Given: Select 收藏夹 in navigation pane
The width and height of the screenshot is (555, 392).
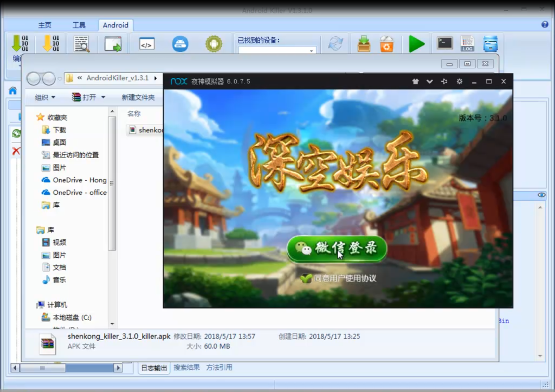Looking at the screenshot, I should [x=51, y=117].
